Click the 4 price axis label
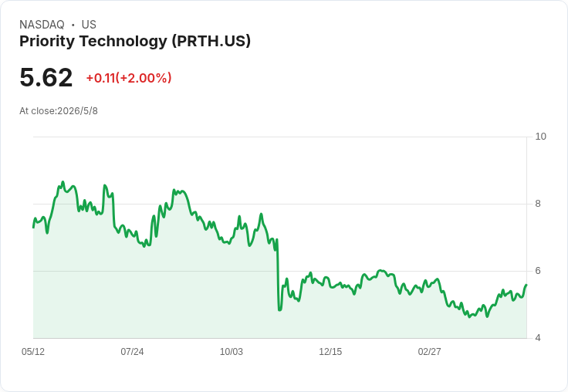The width and height of the screenshot is (568, 392). click(538, 338)
